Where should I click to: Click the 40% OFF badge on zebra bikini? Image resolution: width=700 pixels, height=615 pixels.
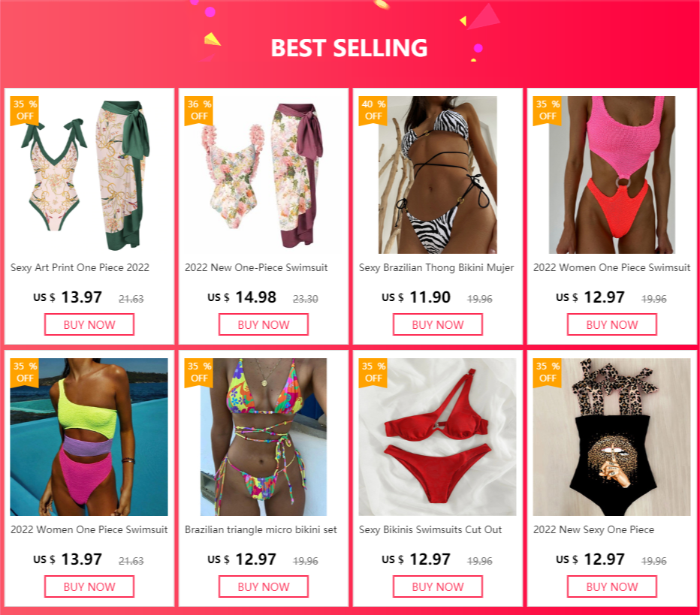pos(373,110)
